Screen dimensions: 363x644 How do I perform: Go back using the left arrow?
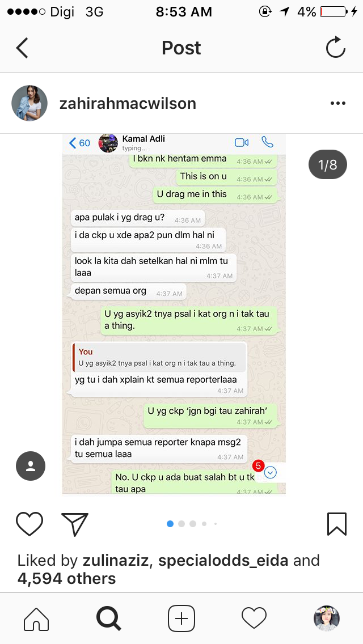point(22,48)
